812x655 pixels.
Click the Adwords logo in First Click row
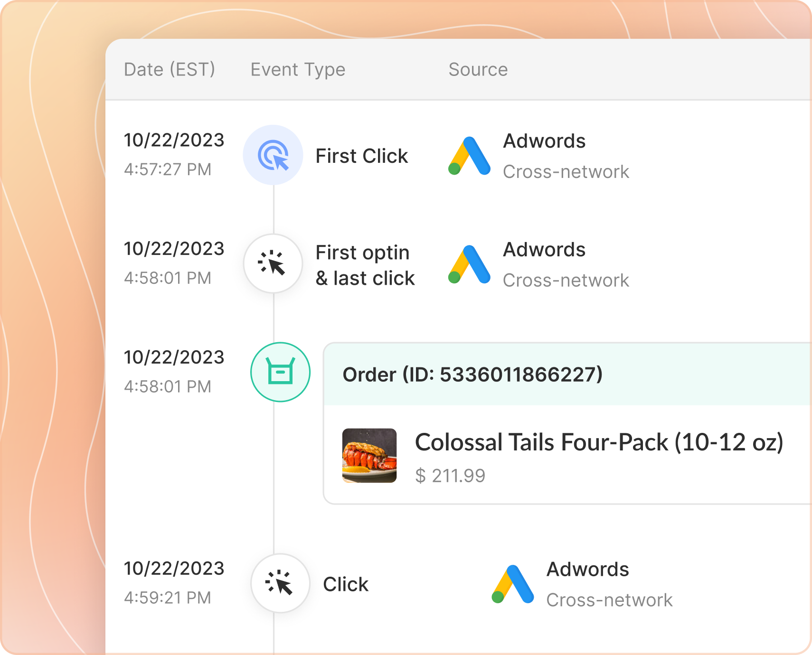click(469, 156)
